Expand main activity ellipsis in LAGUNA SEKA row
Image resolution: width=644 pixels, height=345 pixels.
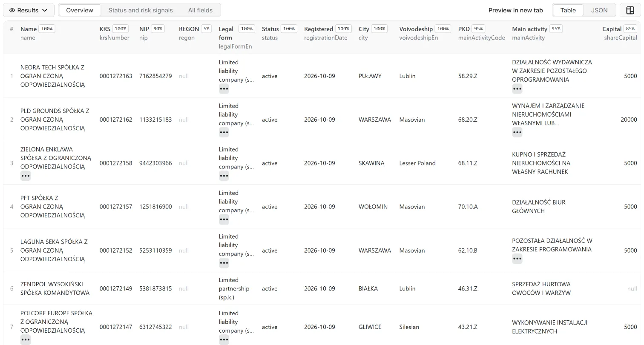tap(517, 258)
